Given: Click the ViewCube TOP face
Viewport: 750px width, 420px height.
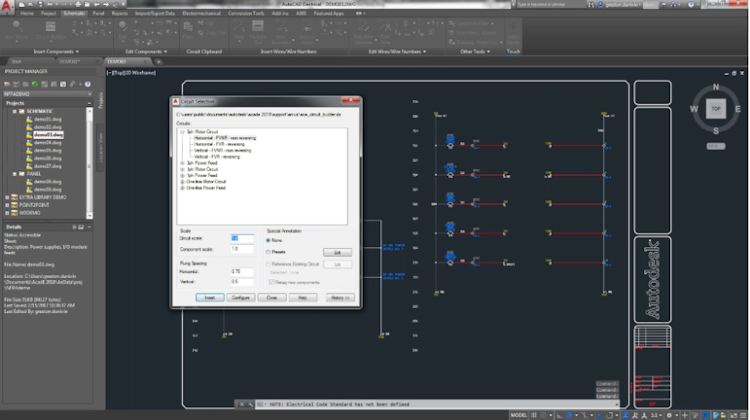Looking at the screenshot, I should 715,107.
